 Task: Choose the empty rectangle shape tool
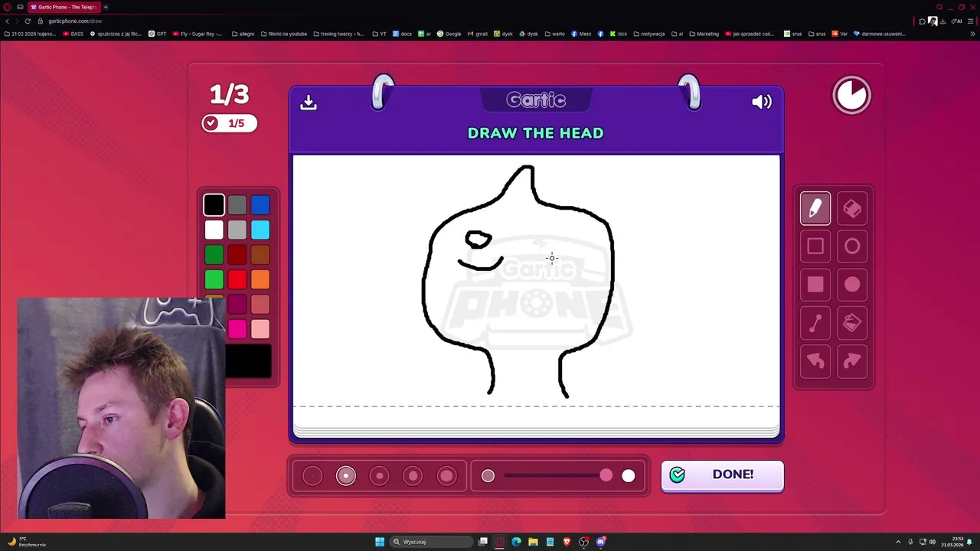(x=815, y=246)
